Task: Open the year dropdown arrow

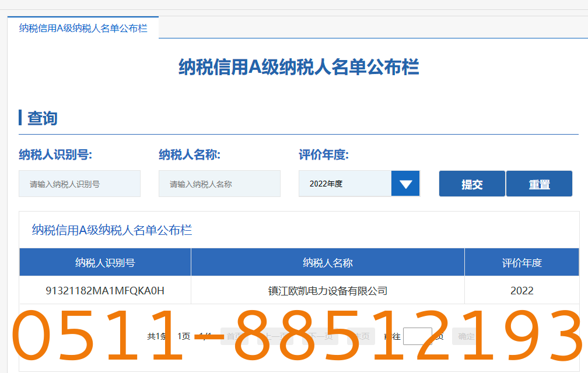Action: click(405, 184)
